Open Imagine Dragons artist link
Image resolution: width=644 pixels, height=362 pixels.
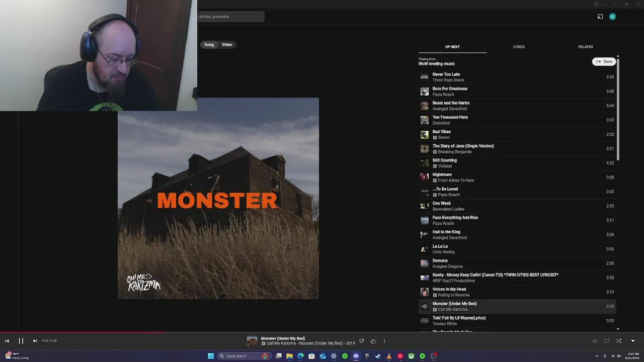click(448, 266)
